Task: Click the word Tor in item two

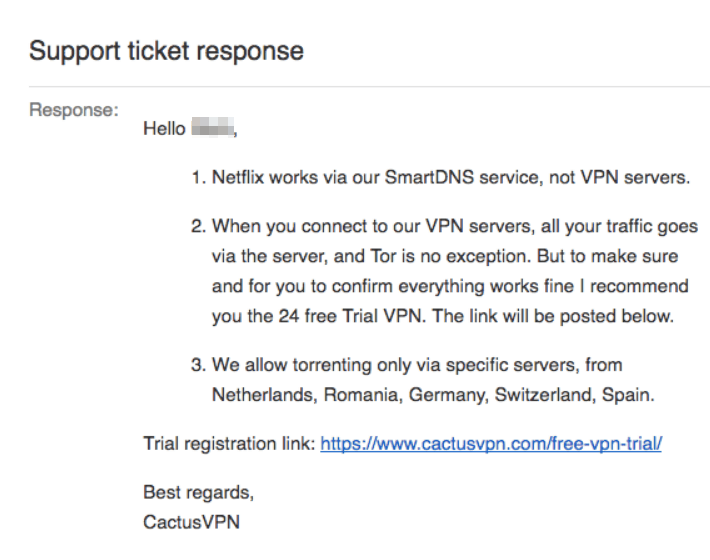Action: click(383, 256)
